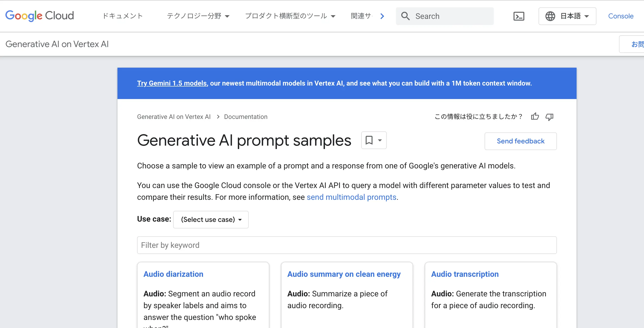Image resolution: width=644 pixels, height=328 pixels.
Task: Open the Select use case dropdown
Action: click(x=211, y=219)
